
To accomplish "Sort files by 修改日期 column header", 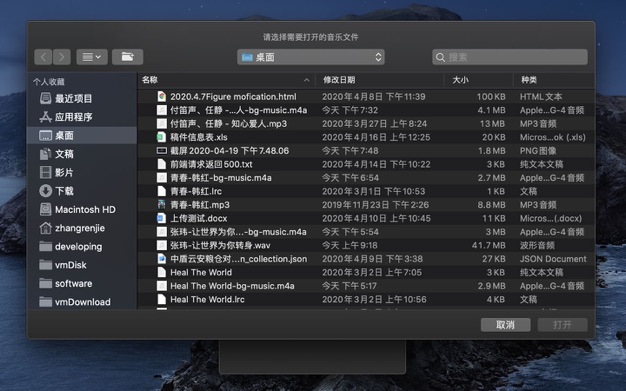I will [380, 80].
